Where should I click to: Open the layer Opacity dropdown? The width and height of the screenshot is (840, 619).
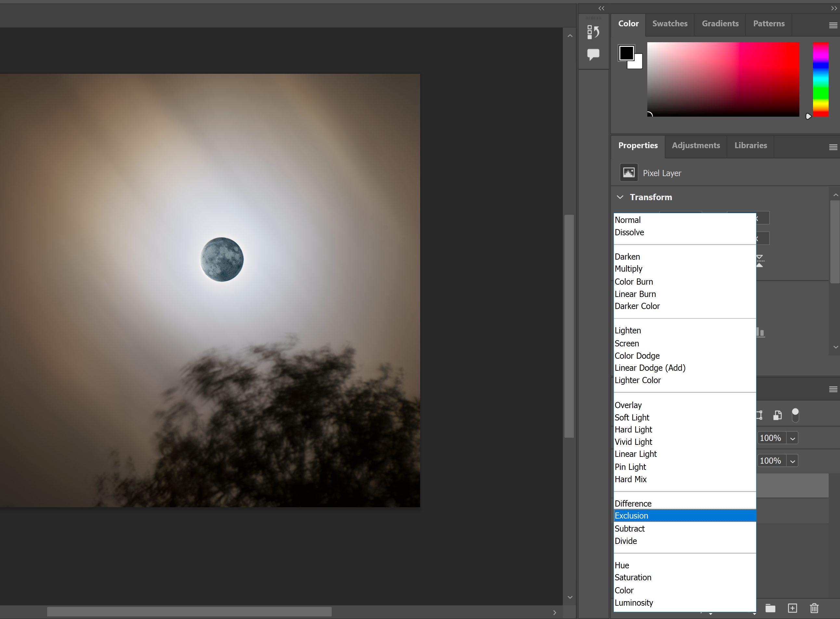(x=793, y=438)
